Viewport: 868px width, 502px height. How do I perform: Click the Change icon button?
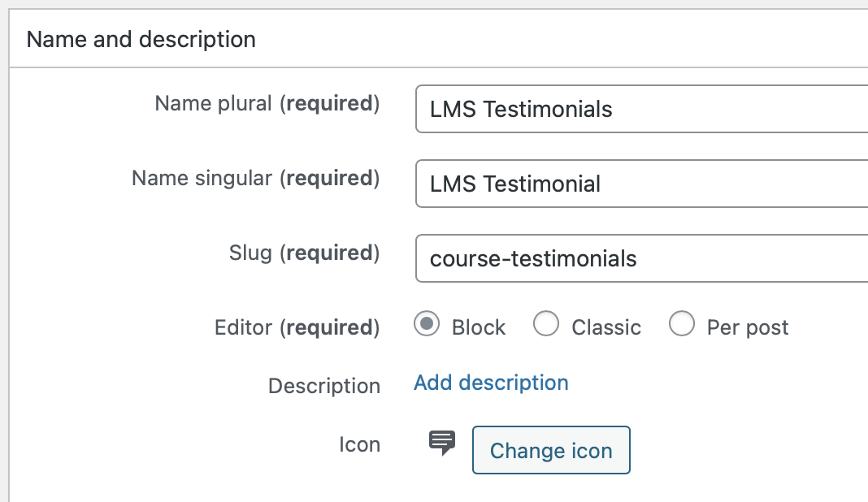click(x=551, y=450)
